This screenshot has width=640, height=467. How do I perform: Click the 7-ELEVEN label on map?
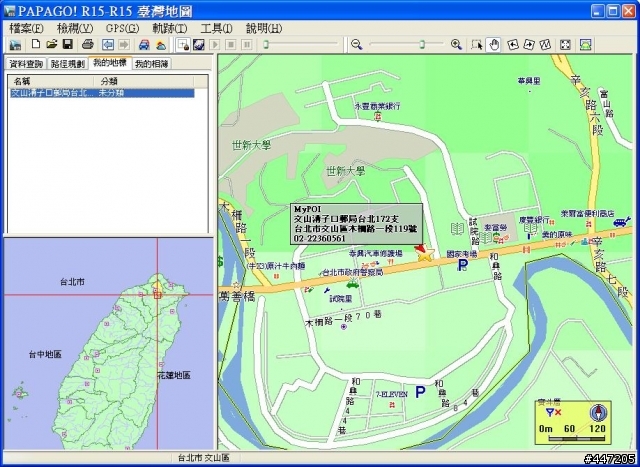(x=392, y=394)
